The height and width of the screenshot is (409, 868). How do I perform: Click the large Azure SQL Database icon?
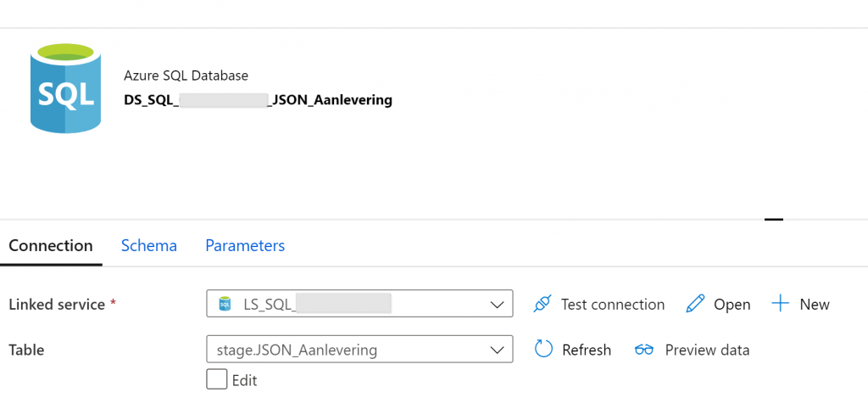pos(65,88)
